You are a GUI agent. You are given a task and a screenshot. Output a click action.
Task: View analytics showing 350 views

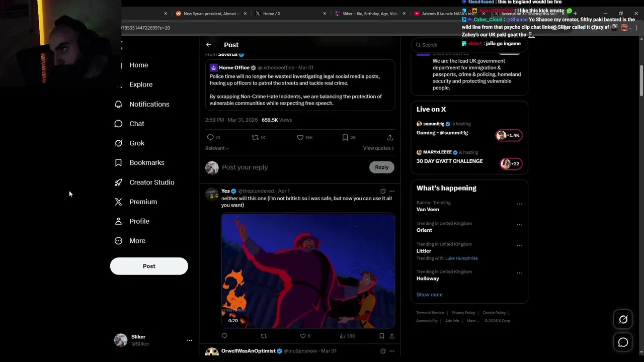tap(347, 336)
